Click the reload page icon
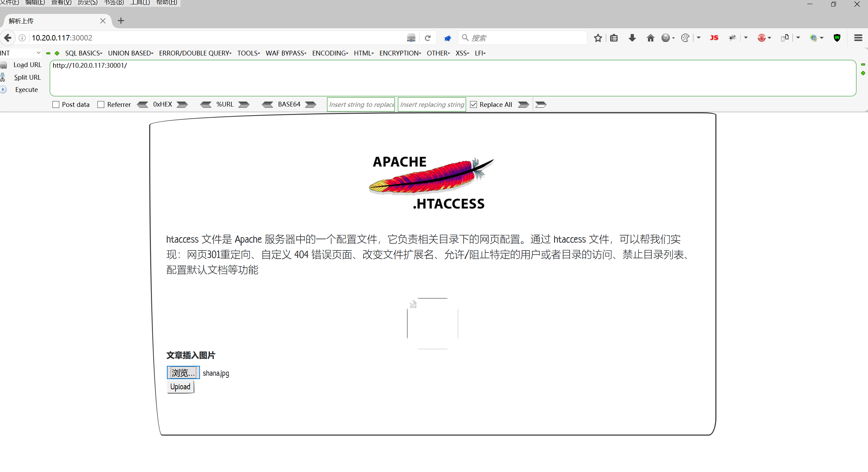 (428, 38)
